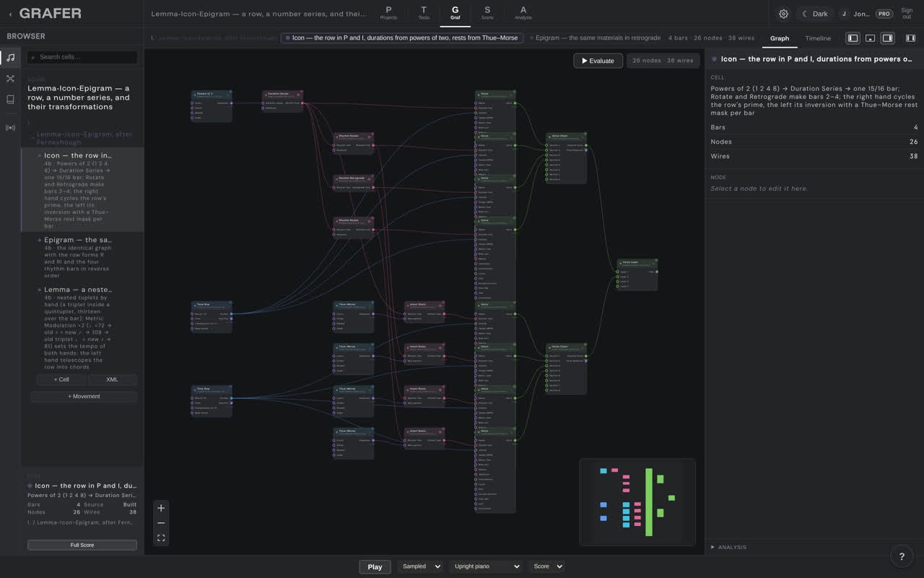
Task: Click the J user avatar
Action: pyautogui.click(x=844, y=14)
